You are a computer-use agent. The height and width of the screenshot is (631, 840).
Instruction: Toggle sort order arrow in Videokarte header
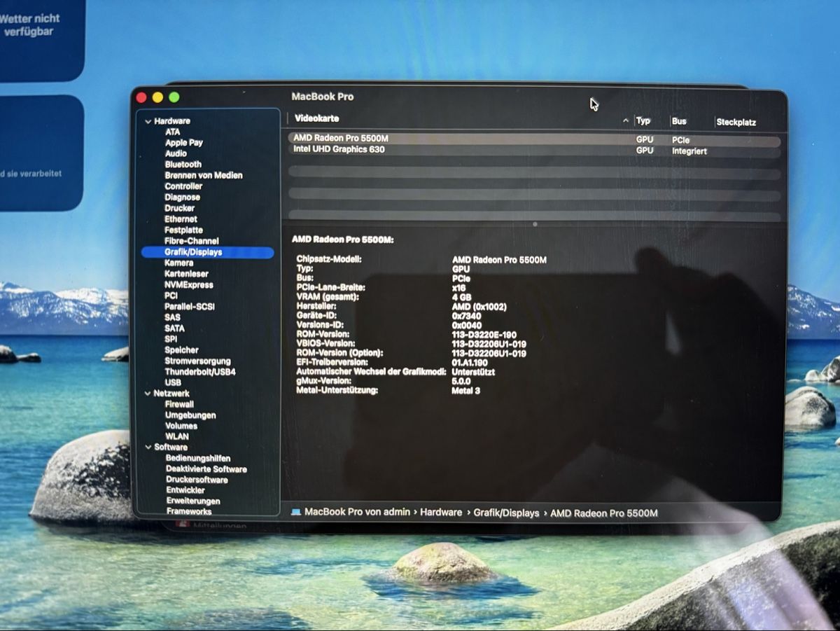(x=626, y=121)
